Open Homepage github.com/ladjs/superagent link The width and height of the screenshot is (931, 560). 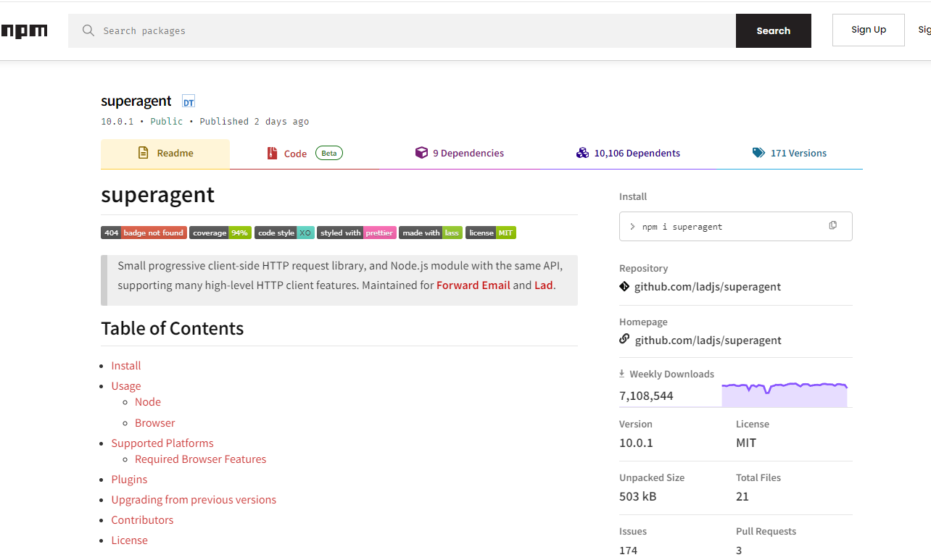click(x=708, y=340)
